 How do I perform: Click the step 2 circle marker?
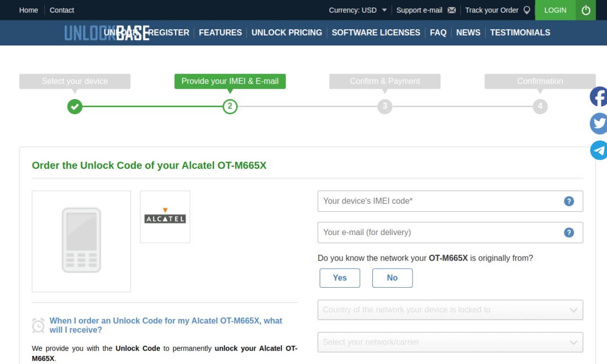pos(230,106)
